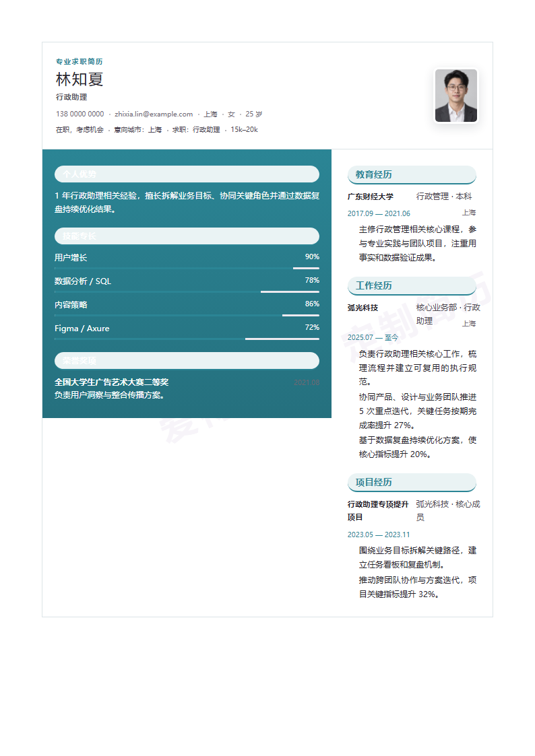Click the profile photo of the applicant
The image size is (535, 756).
pyautogui.click(x=456, y=96)
